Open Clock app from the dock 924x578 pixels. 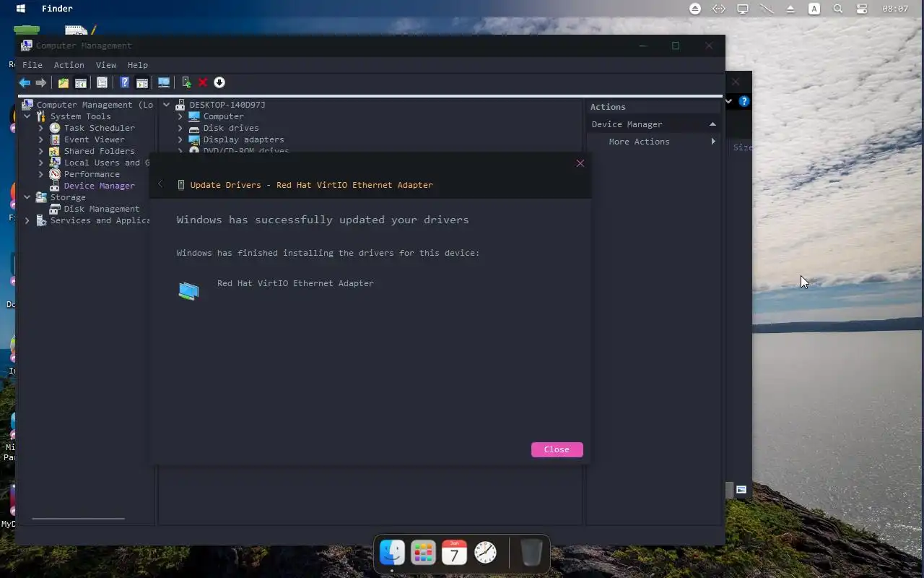486,553
